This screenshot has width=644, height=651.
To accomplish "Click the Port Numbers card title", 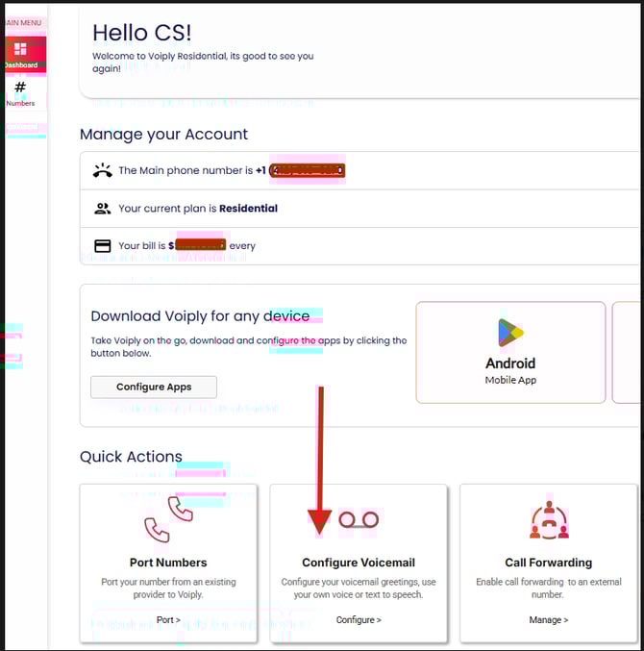I will (168, 563).
